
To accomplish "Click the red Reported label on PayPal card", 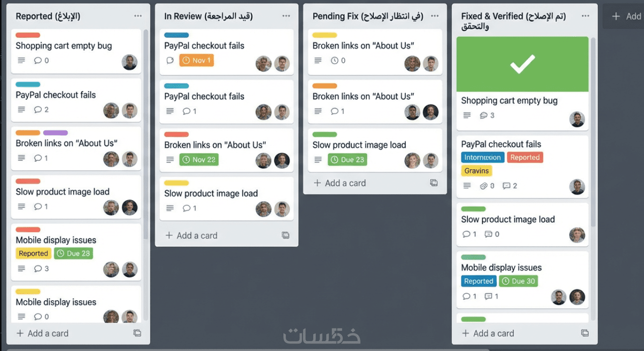I will tap(525, 157).
